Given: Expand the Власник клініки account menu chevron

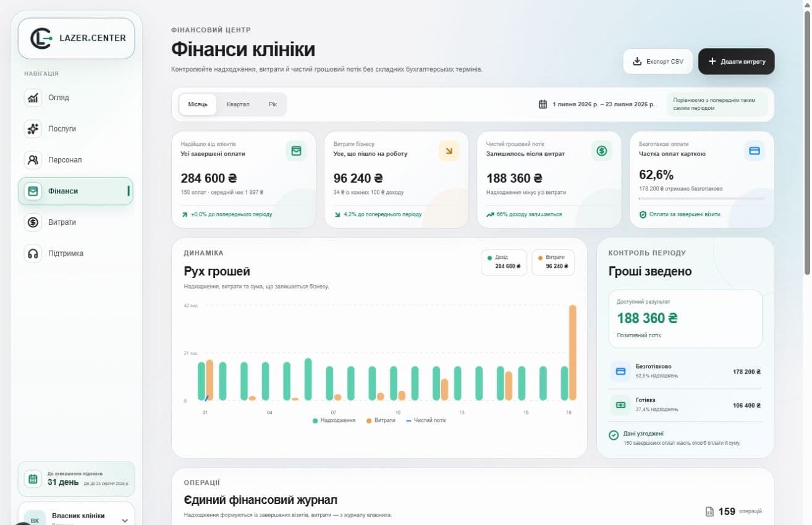Looking at the screenshot, I should pos(125,521).
